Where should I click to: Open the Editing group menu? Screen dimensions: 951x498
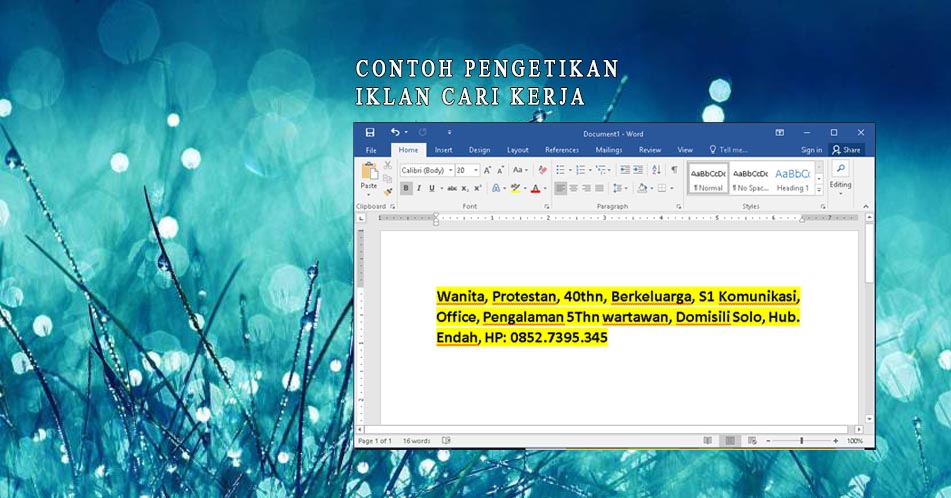(841, 178)
